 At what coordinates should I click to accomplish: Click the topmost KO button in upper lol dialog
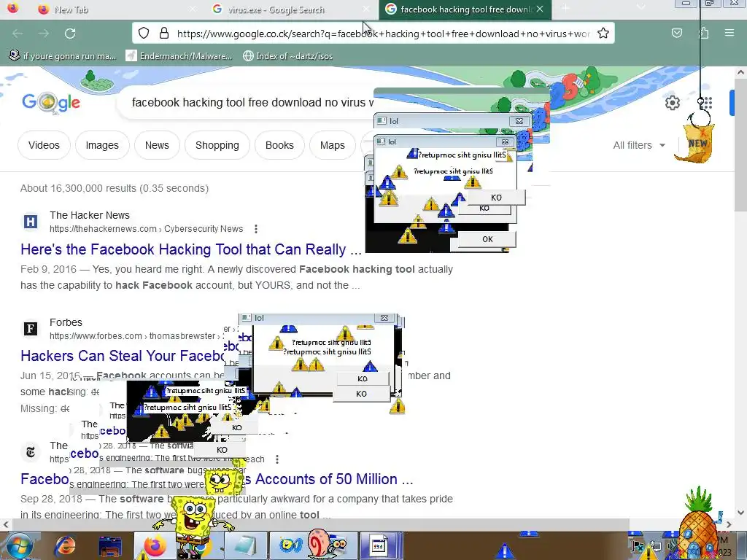point(496,198)
